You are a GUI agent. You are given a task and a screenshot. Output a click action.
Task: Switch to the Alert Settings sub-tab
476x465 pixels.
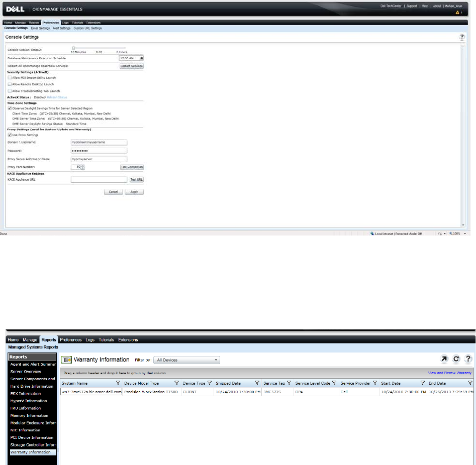pyautogui.click(x=61, y=28)
